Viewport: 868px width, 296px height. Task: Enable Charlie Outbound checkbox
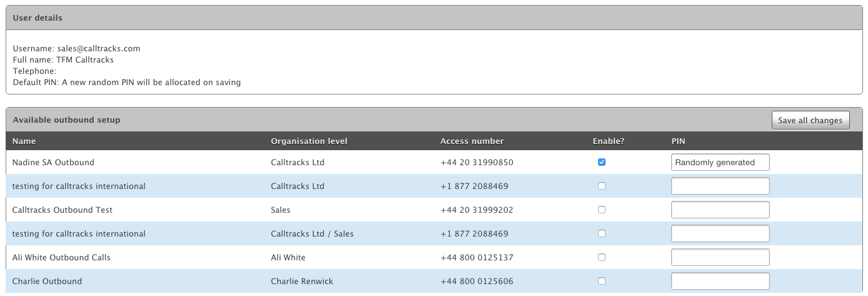(602, 281)
